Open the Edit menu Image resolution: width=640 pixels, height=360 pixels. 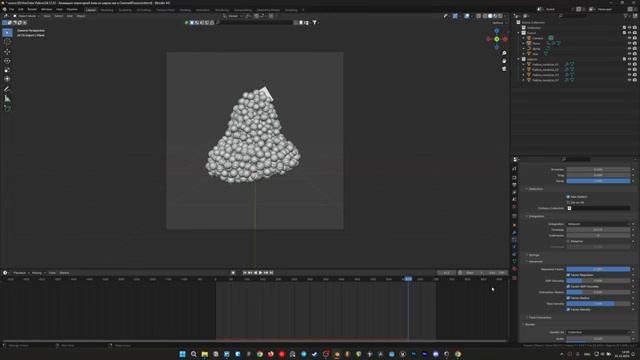pyautogui.click(x=20, y=9)
